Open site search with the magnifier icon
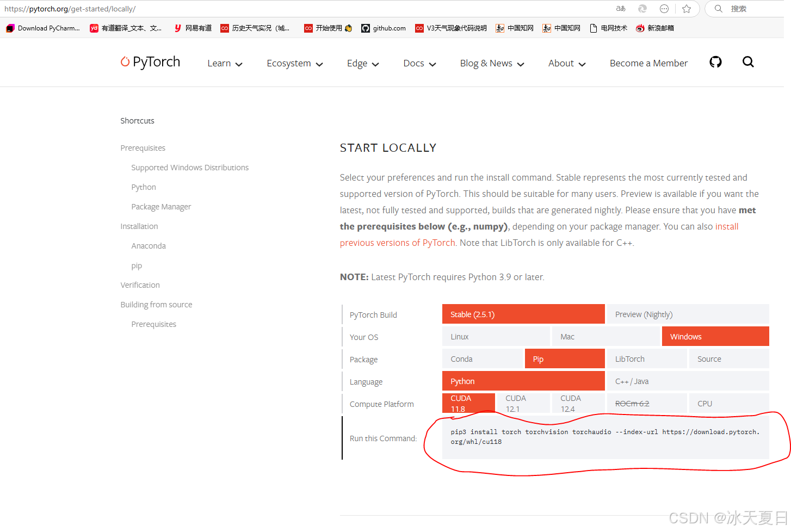The width and height of the screenshot is (791, 532). 748,62
